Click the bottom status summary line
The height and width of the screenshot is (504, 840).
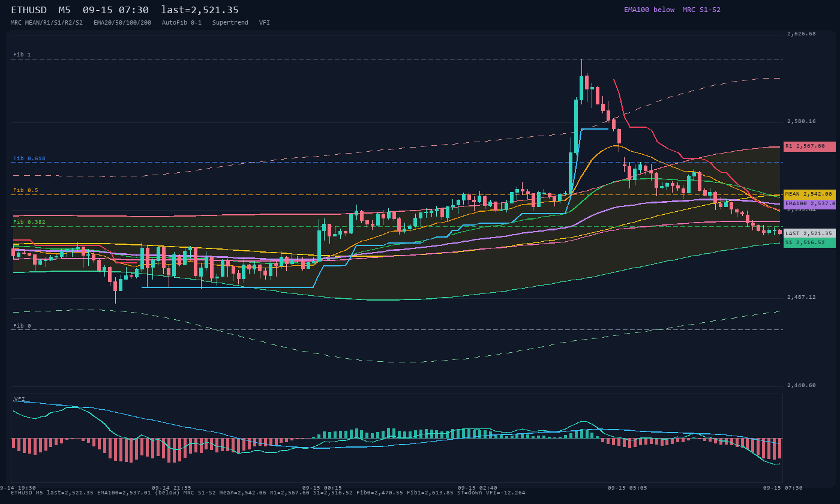(268, 493)
